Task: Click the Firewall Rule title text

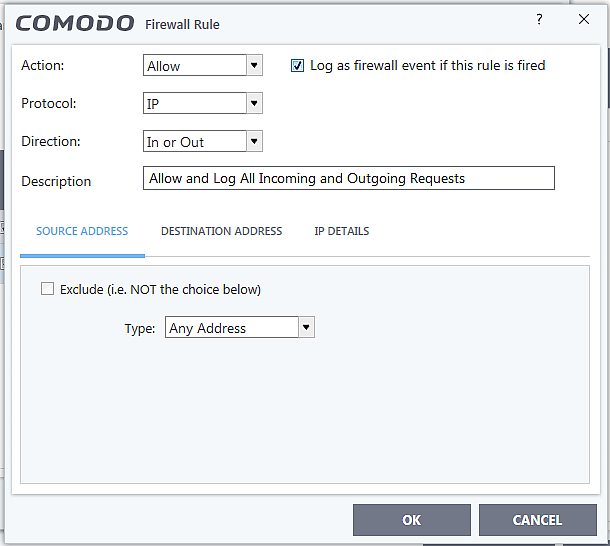Action: pyautogui.click(x=182, y=24)
